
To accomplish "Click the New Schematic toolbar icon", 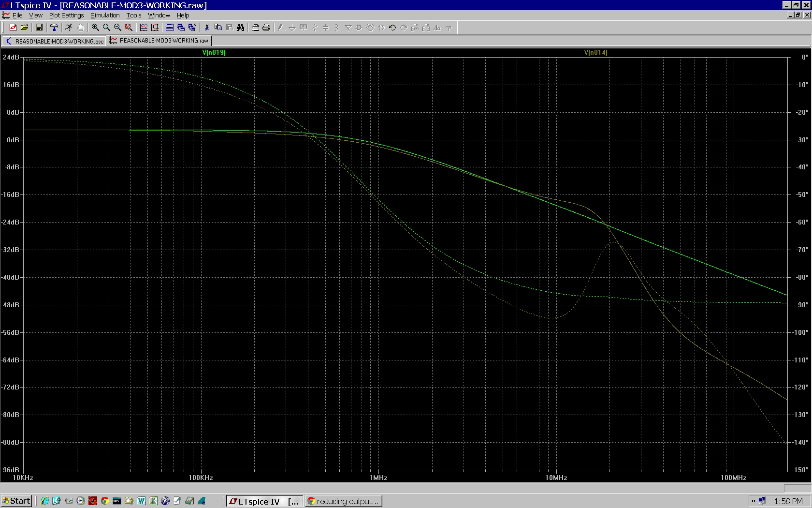I will [13, 28].
